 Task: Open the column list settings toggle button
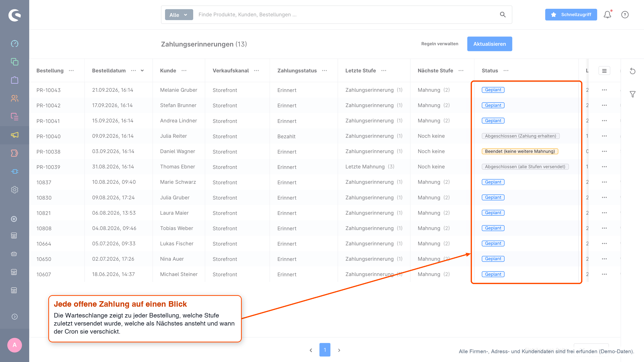604,71
